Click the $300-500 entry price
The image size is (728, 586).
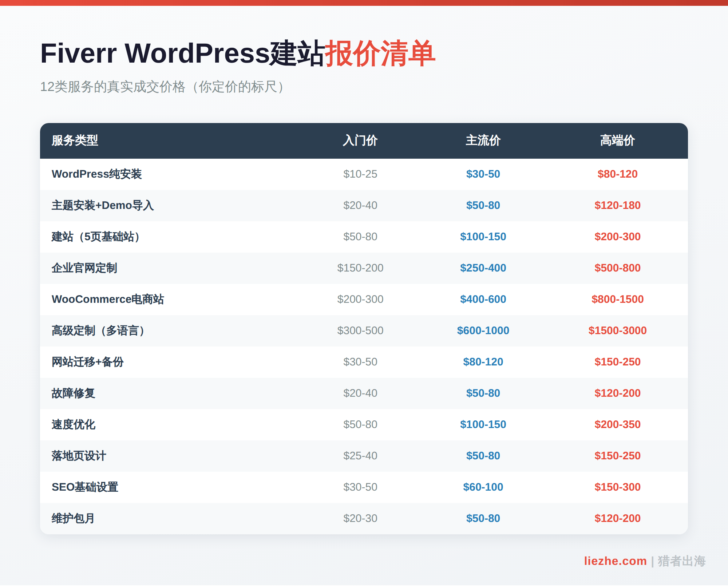tap(360, 330)
